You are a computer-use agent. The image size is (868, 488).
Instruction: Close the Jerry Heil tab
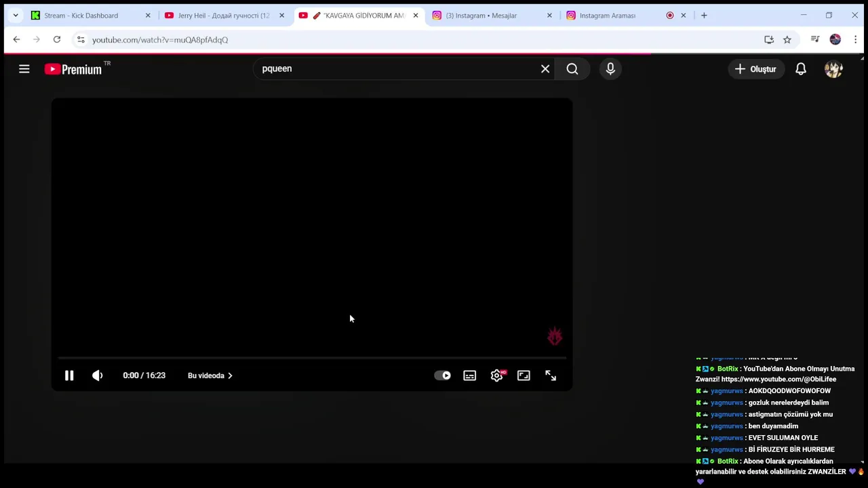point(282,16)
